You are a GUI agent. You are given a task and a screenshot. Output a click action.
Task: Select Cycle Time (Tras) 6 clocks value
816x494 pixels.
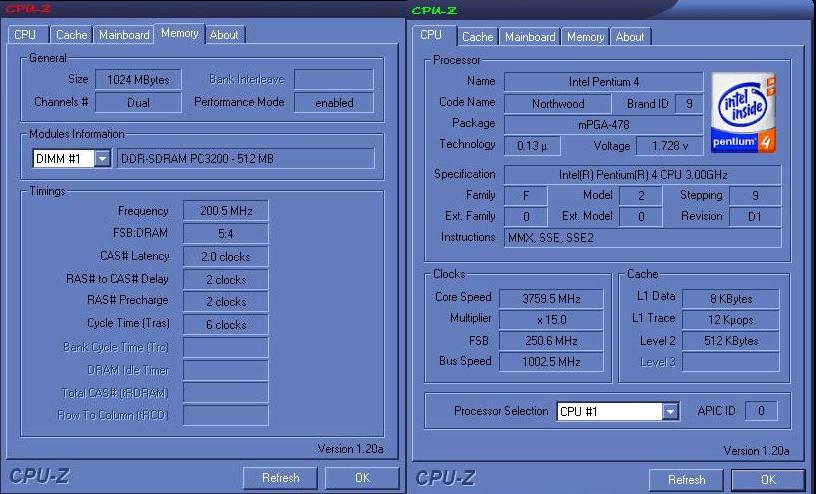click(x=226, y=324)
